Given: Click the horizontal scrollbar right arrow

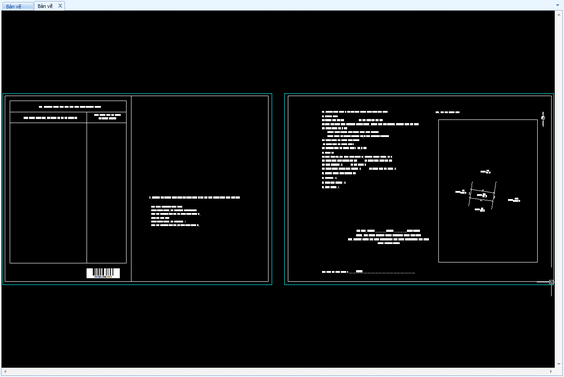Looking at the screenshot, I should coord(551,371).
